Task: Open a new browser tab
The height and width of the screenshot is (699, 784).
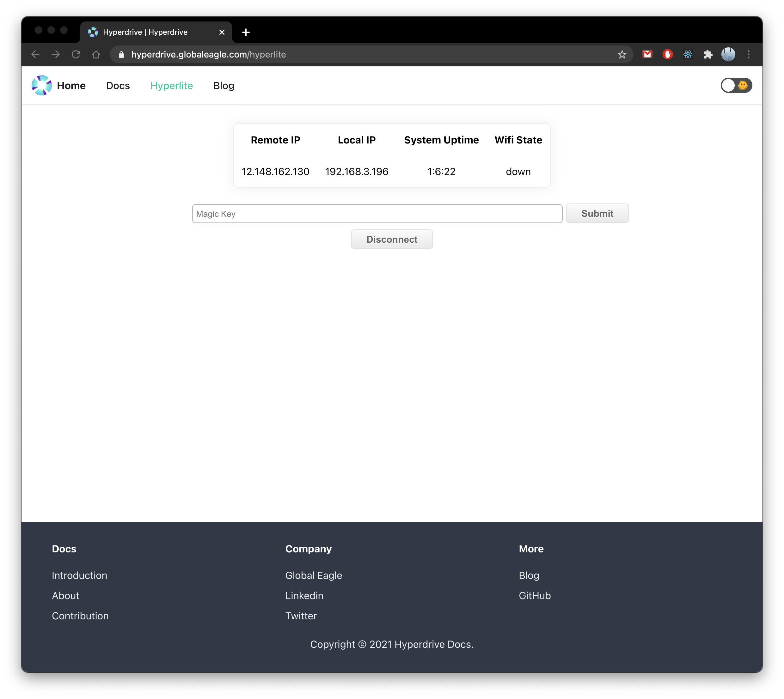Action: pos(246,32)
